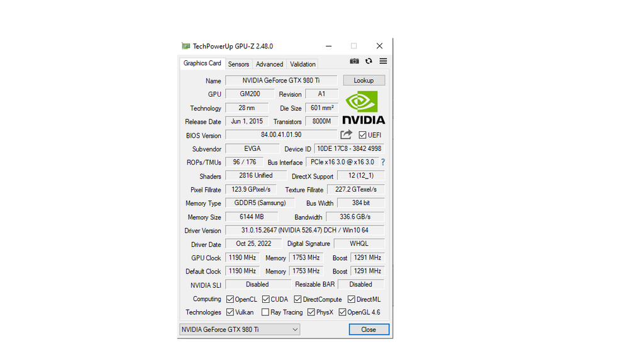Click the Resizable BAR field Disabled
Screen dimensions: 644x362
pyautogui.click(x=361, y=285)
